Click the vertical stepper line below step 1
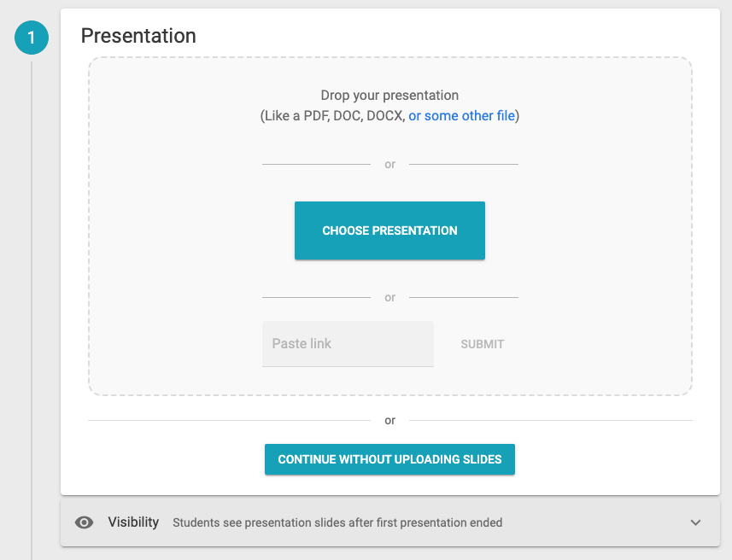The image size is (732, 560). pyautogui.click(x=32, y=308)
